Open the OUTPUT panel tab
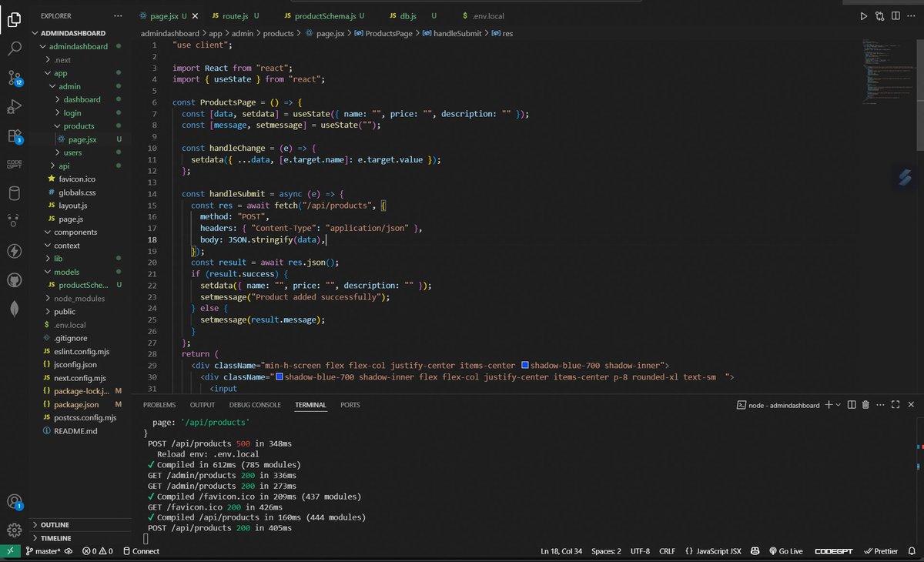The image size is (924, 562). coord(203,405)
